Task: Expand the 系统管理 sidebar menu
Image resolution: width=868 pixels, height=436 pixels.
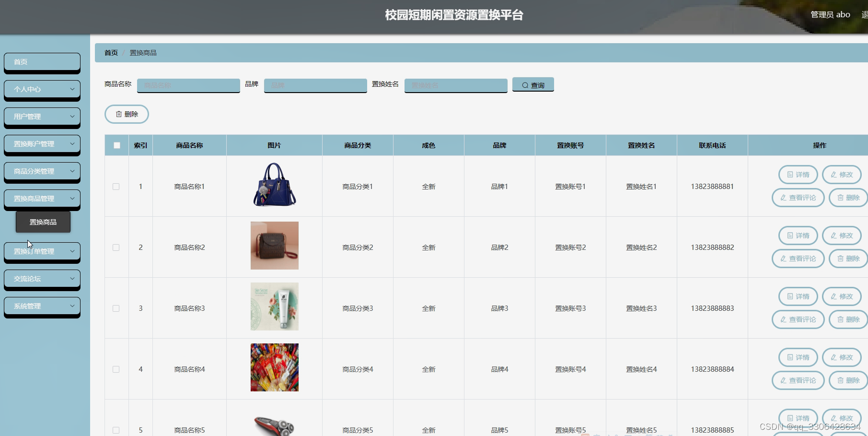Action: click(42, 306)
